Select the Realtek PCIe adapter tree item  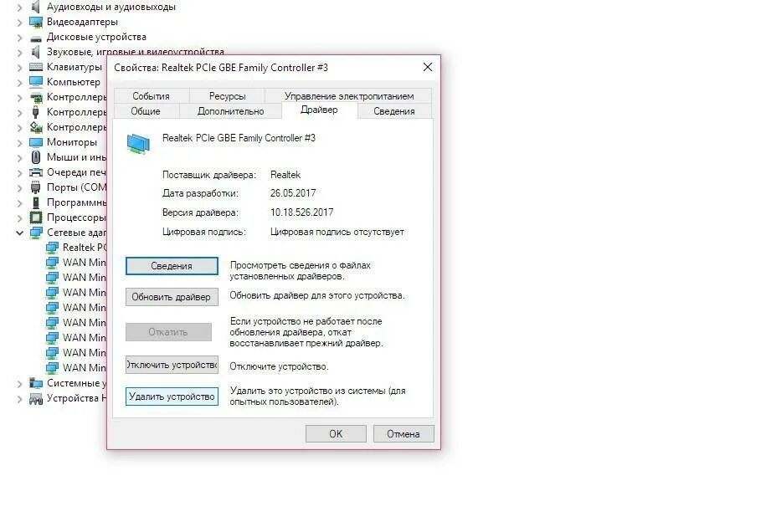point(76,248)
